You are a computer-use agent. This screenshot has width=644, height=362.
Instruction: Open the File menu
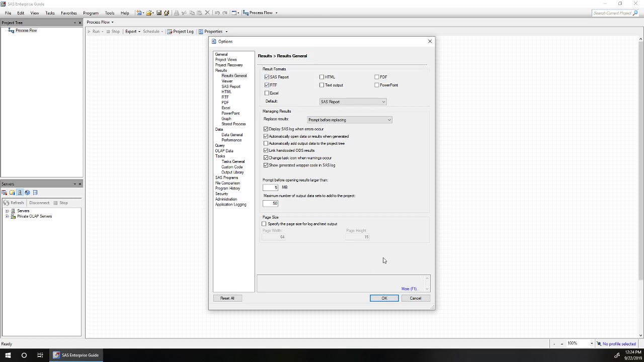8,13
